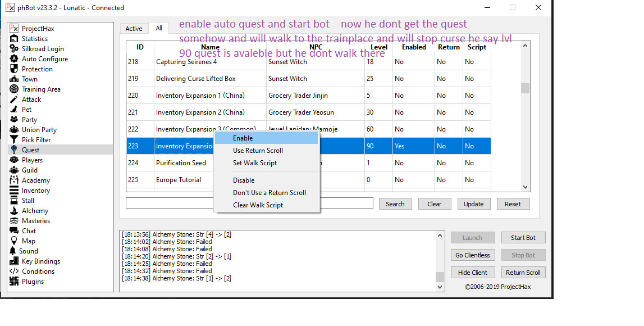Open the Statistics sidebar icon
Viewport: 644px width, 326px height.
click(x=15, y=39)
